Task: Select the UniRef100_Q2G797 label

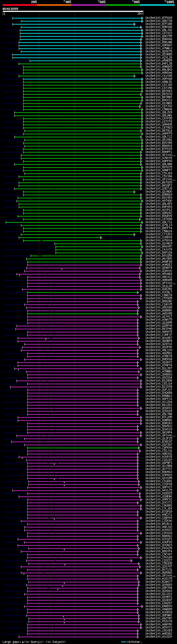Action: [x=159, y=567]
